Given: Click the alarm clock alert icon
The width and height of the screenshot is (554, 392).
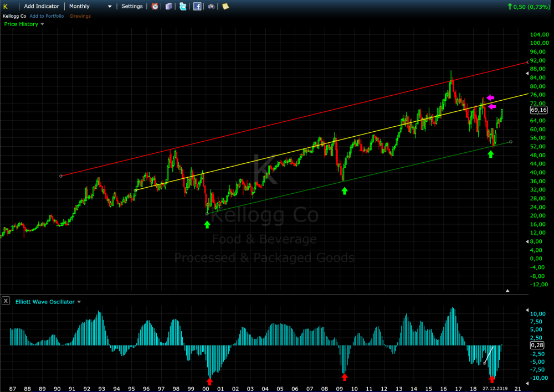Looking at the screenshot, I should [x=155, y=7].
